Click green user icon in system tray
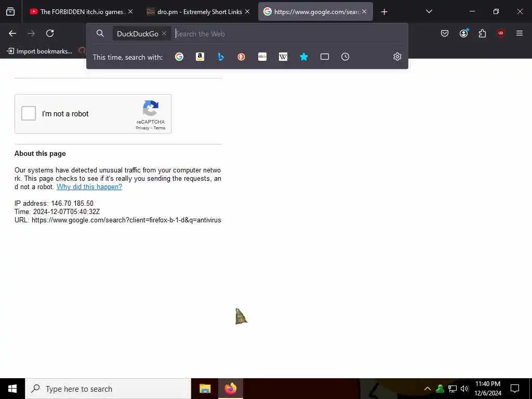 click(440, 389)
